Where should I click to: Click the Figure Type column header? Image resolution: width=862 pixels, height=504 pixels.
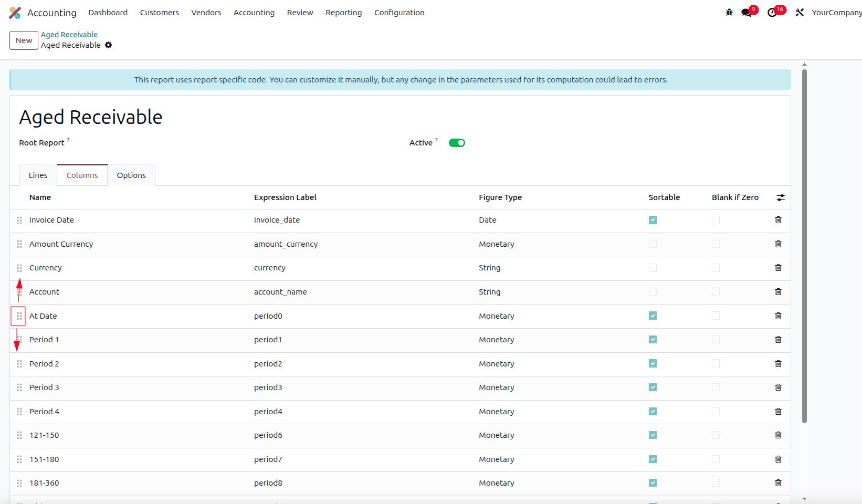click(500, 197)
